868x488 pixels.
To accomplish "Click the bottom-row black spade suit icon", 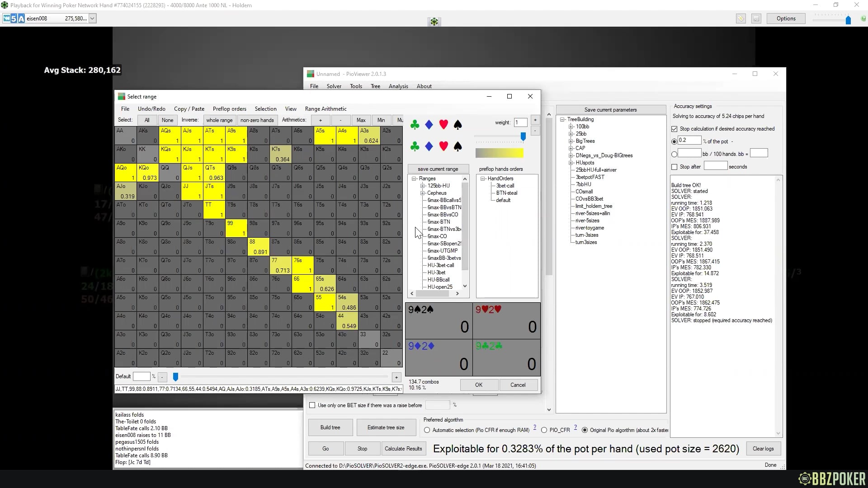I will click(458, 146).
